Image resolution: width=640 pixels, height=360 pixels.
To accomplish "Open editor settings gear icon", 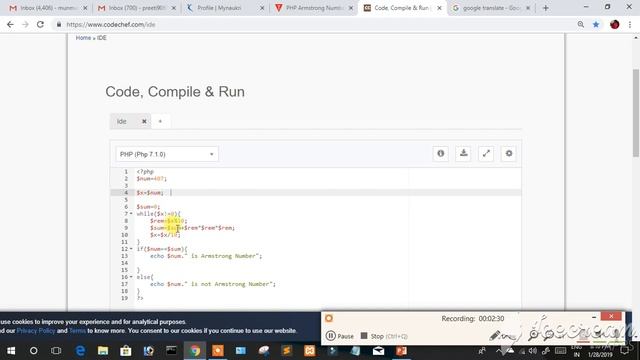I will [509, 153].
